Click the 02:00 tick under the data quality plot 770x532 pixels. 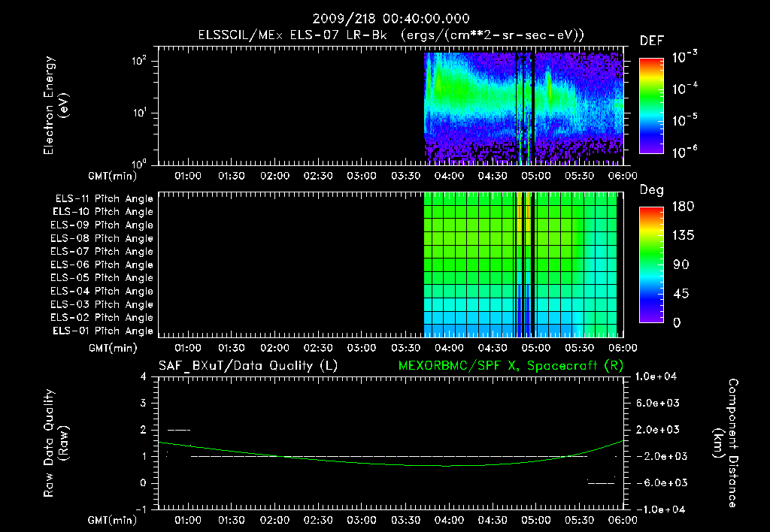click(274, 520)
